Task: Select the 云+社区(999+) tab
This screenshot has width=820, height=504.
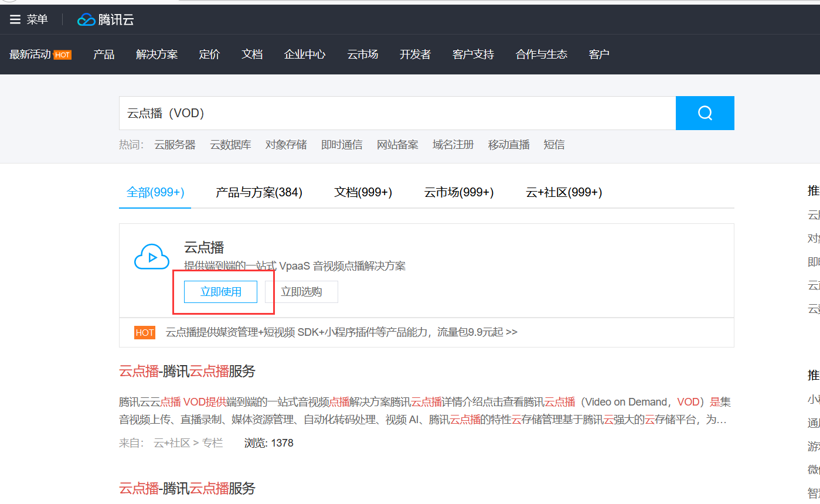Action: [564, 192]
